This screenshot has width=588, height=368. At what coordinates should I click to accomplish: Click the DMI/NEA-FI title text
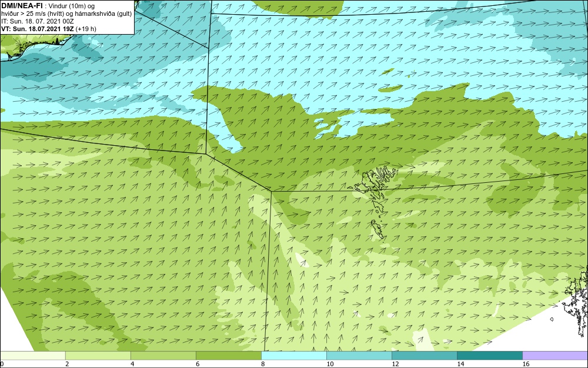point(21,5)
